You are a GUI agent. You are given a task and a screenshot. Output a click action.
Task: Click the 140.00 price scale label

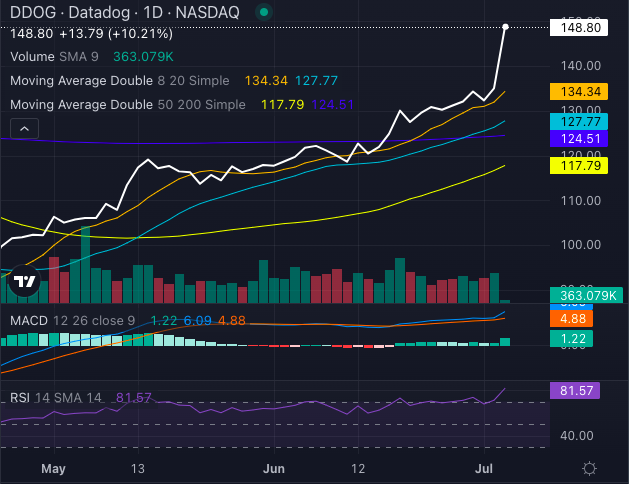580,66
